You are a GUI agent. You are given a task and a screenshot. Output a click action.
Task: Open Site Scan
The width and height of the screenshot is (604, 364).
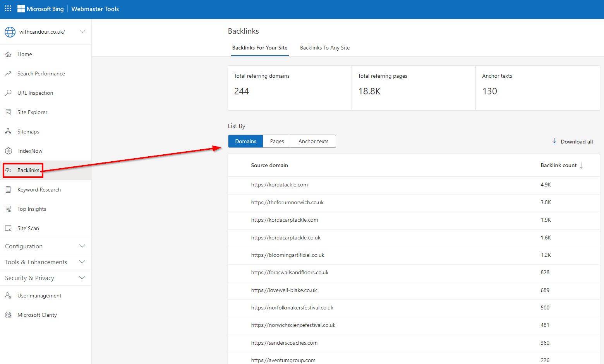(x=46, y=228)
